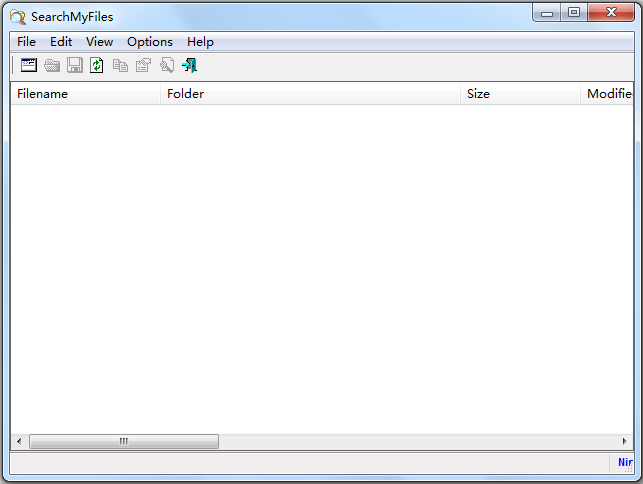The image size is (643, 484).
Task: Click the scrollbar right arrow
Action: pyautogui.click(x=624, y=441)
